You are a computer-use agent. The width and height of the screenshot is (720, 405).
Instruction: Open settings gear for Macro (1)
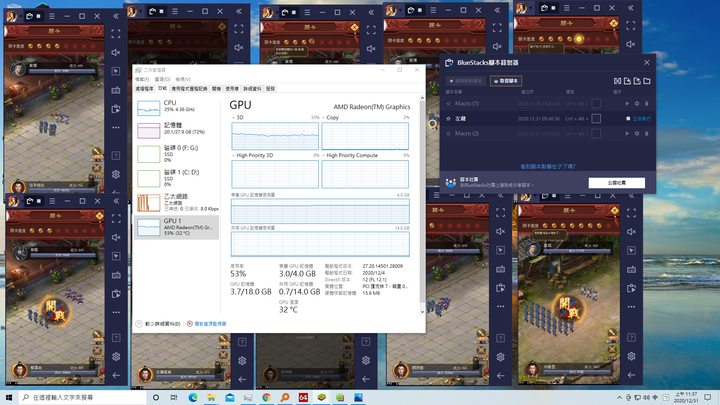pos(637,104)
